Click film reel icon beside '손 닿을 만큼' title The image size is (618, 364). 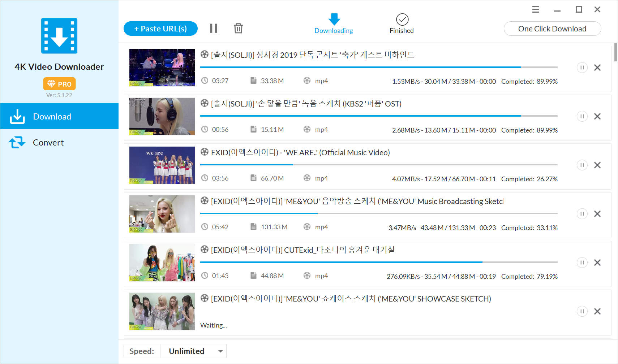click(x=205, y=103)
